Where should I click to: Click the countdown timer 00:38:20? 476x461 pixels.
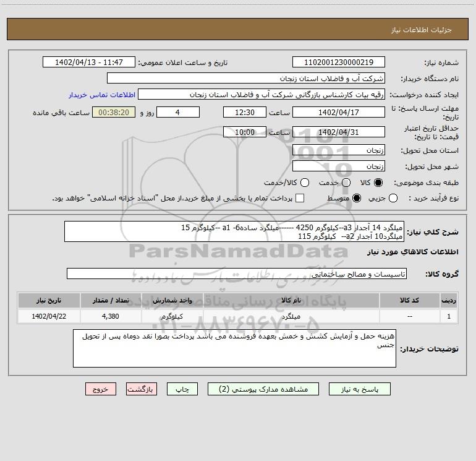click(x=114, y=112)
